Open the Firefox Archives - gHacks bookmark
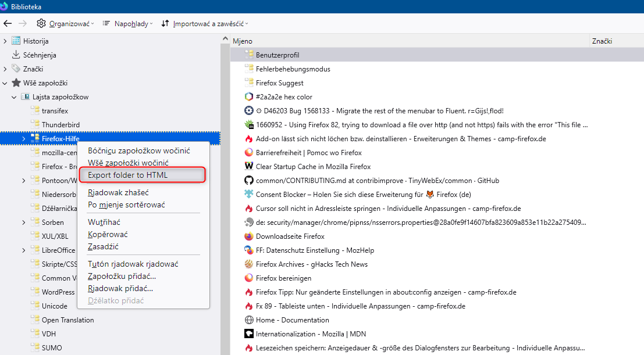This screenshot has width=644, height=355. click(x=311, y=264)
